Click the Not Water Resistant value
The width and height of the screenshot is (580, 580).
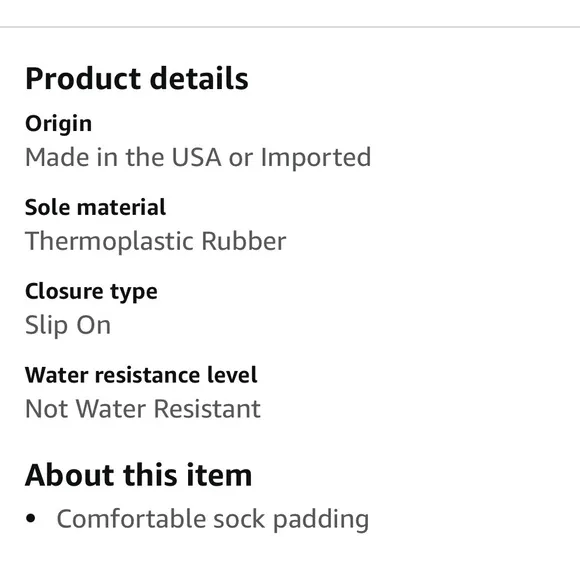pyautogui.click(x=143, y=409)
